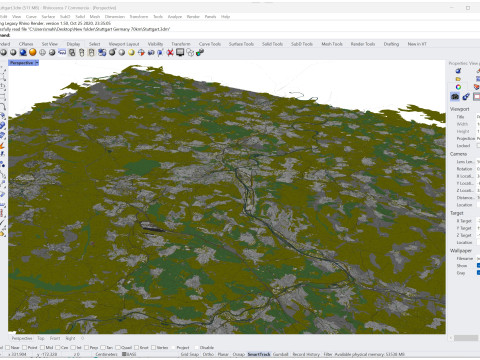Click the monitor screen toolbar icon
The image size is (480, 360).
tap(180, 52)
